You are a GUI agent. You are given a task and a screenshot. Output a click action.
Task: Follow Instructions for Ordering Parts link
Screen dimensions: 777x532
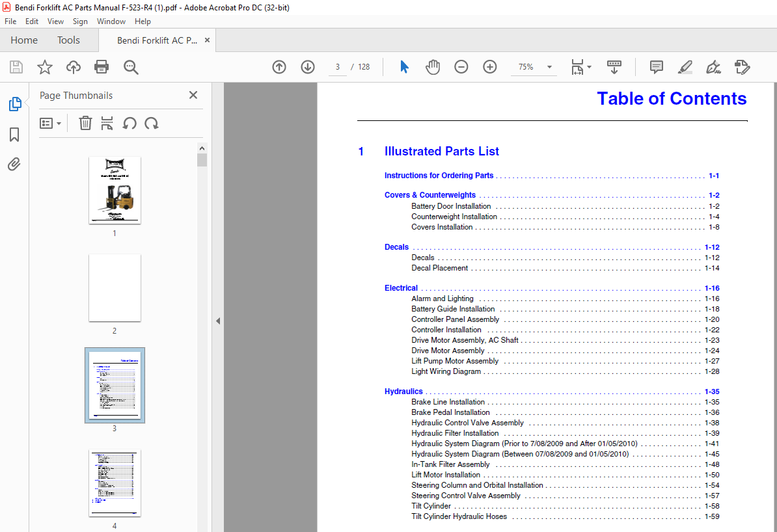[x=439, y=176]
